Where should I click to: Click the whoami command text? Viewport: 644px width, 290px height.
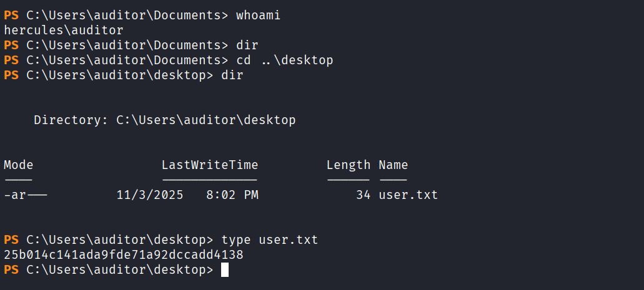click(258, 16)
